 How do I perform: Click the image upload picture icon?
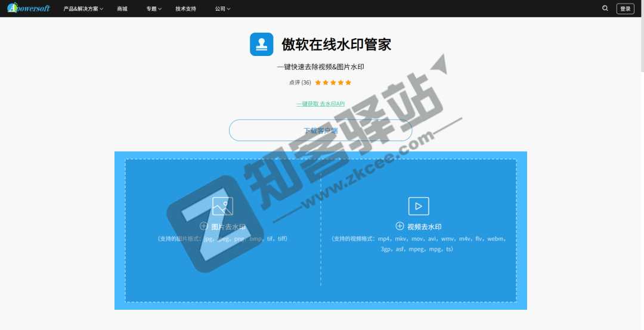[222, 206]
